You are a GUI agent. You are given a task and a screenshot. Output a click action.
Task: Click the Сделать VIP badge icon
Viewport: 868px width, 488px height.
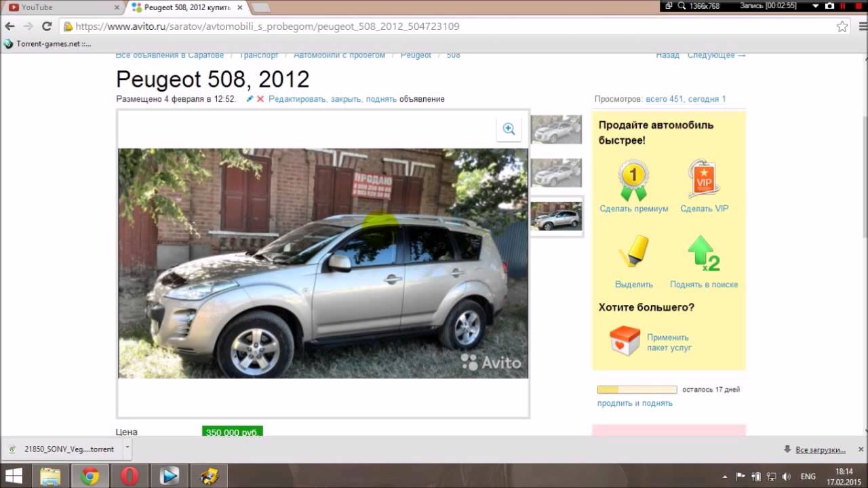click(704, 179)
